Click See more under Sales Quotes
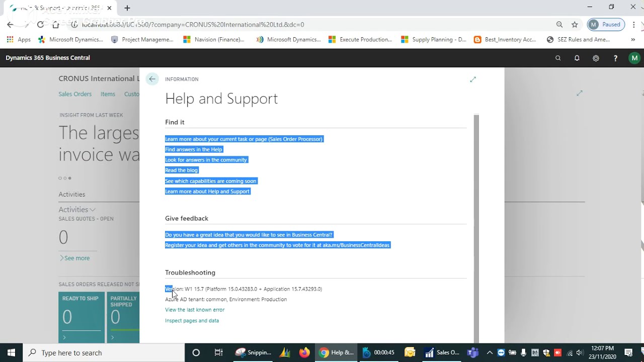Viewport: 644px width, 362px height. (74, 258)
